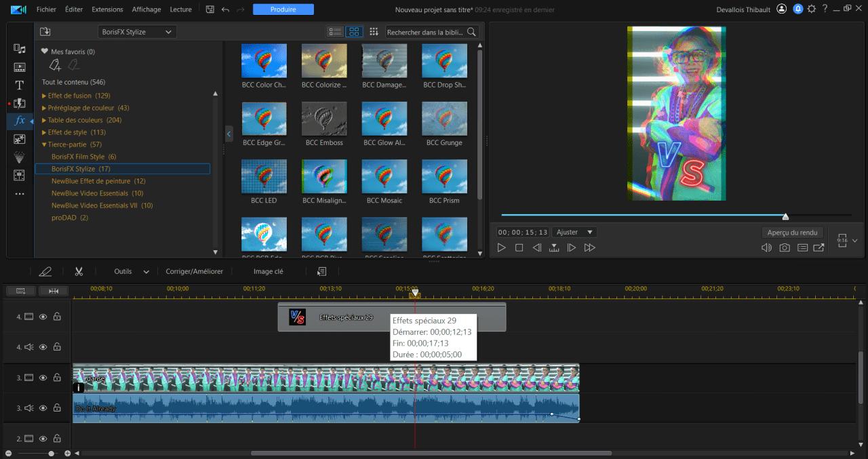This screenshot has height=459, width=868.
Task: Expand the Effet de fusion category
Action: click(x=45, y=96)
